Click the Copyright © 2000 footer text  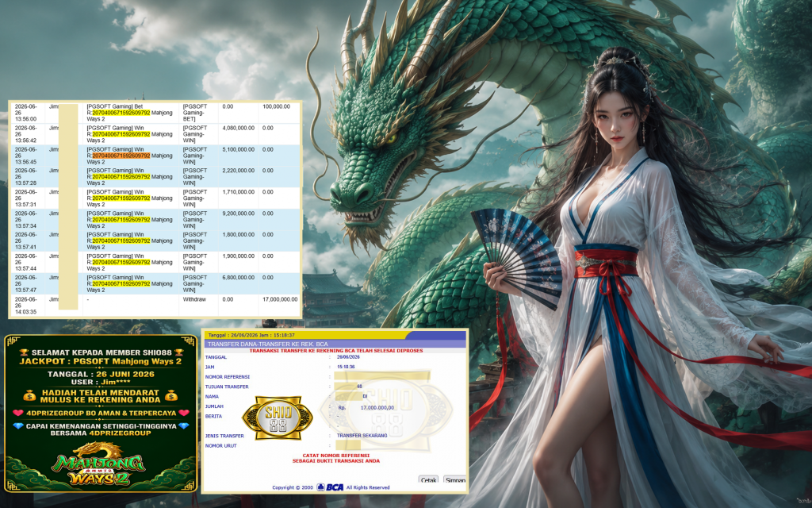tap(293, 488)
